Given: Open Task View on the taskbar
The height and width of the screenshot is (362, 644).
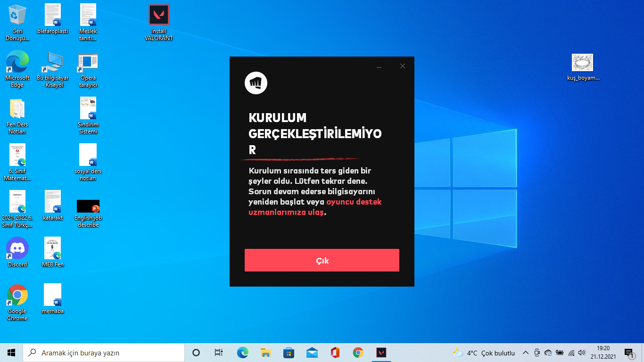Looking at the screenshot, I should (219, 353).
